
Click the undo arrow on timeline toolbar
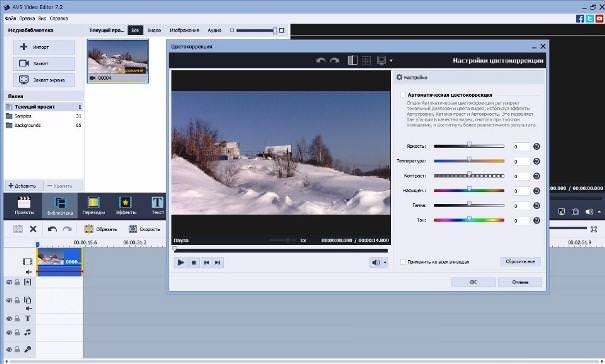(52, 229)
